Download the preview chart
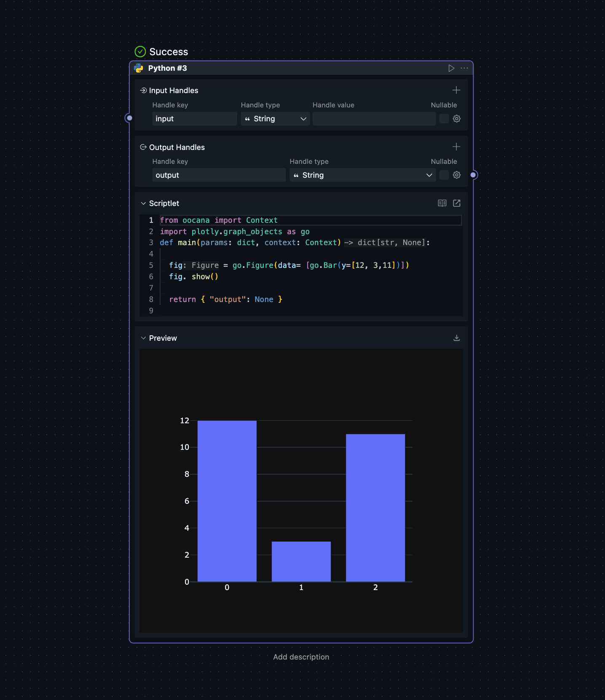Screen dimensions: 605x700 tap(457, 338)
